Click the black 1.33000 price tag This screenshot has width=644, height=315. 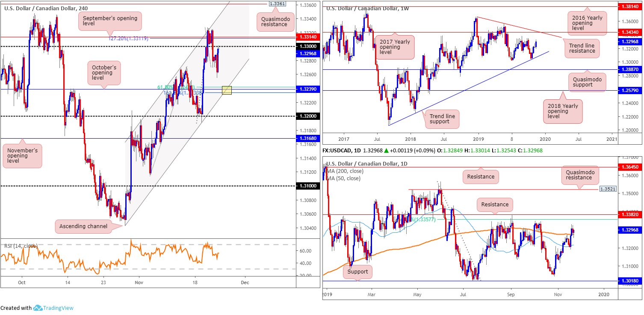pyautogui.click(x=307, y=46)
